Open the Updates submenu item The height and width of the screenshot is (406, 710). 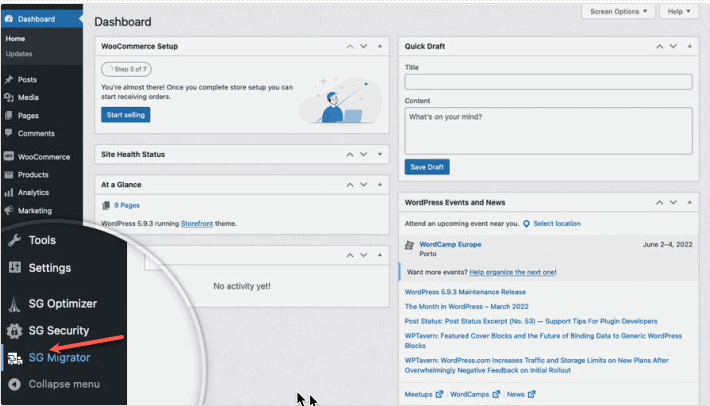[19, 54]
